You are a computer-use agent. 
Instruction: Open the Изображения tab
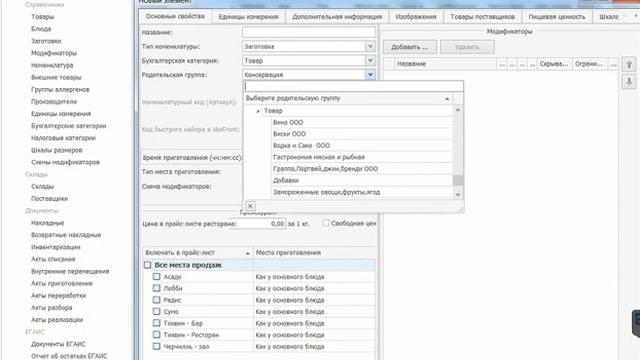coord(416,17)
